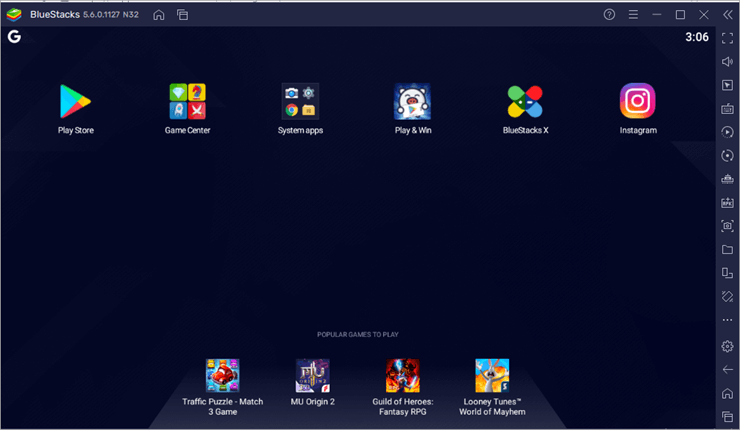Toggle full screen mode in sidebar
Image resolution: width=740 pixels, height=431 pixels.
[727, 38]
